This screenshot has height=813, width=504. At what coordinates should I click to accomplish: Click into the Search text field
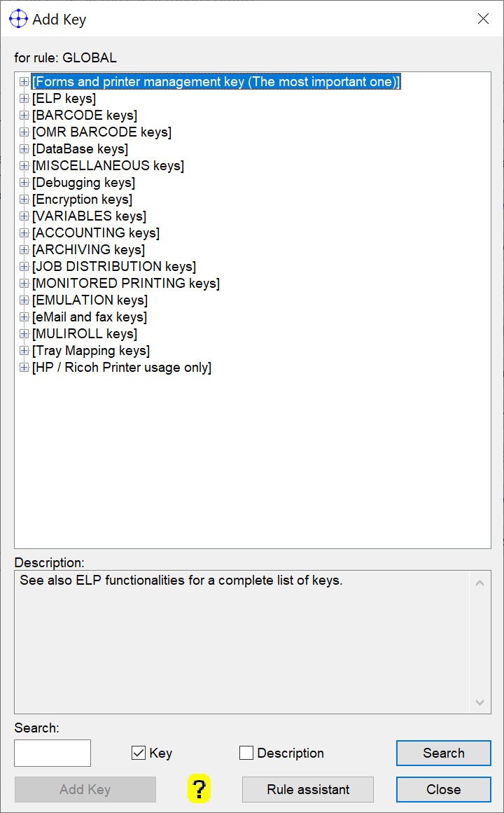(x=52, y=753)
